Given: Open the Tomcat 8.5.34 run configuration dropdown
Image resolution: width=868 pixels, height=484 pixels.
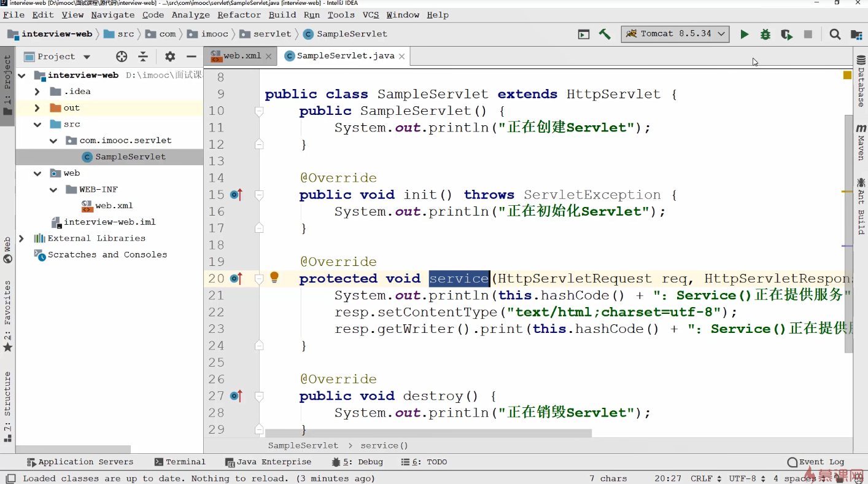Looking at the screenshot, I should pyautogui.click(x=675, y=34).
